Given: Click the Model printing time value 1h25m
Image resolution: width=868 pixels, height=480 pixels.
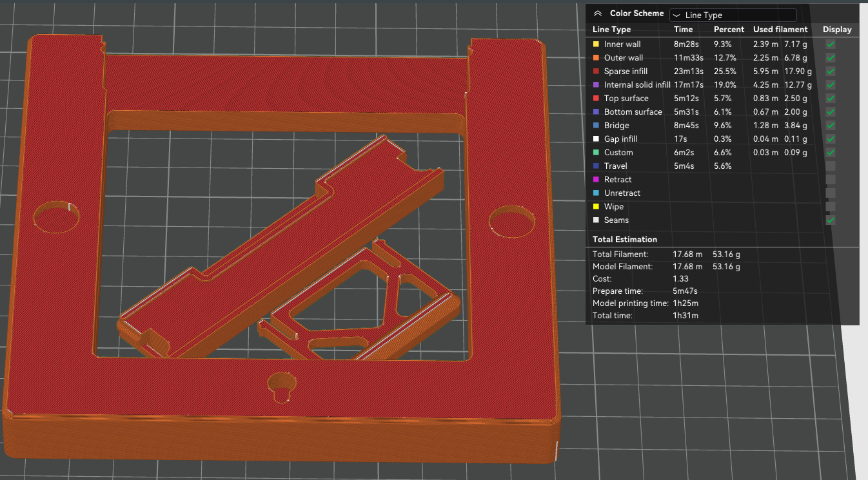Looking at the screenshot, I should point(686,303).
